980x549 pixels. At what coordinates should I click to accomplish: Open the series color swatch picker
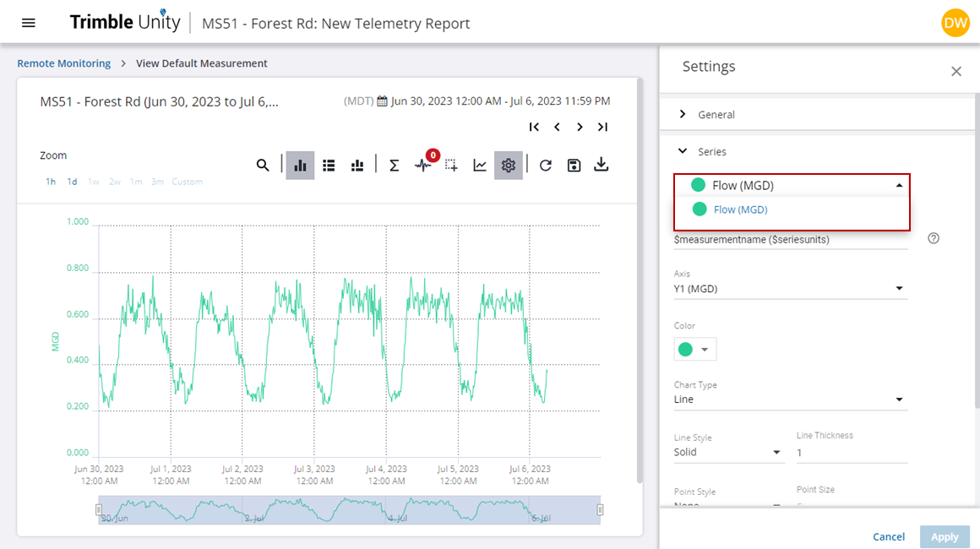[695, 349]
